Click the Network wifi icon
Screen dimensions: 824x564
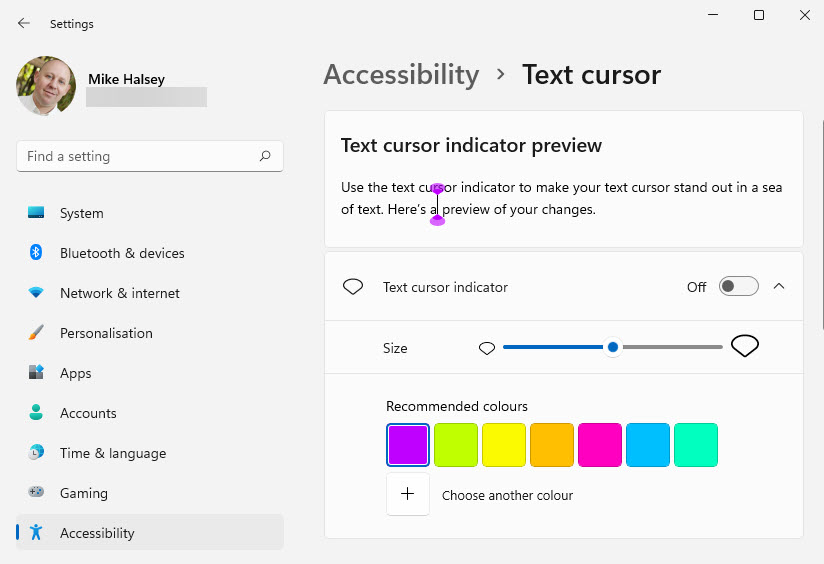point(36,293)
